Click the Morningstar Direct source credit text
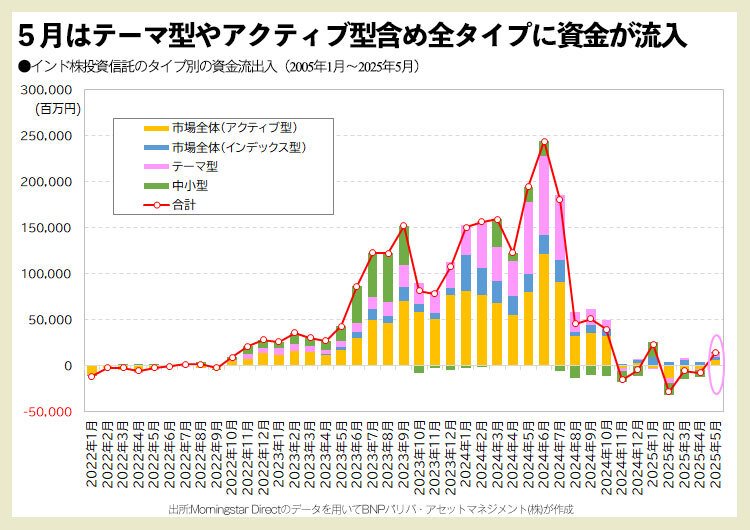 (x=371, y=509)
